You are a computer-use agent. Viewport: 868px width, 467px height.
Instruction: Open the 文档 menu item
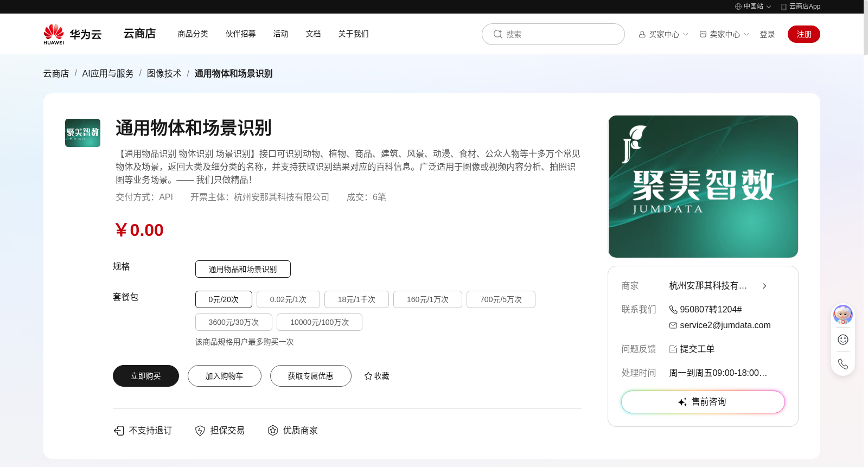pos(314,34)
